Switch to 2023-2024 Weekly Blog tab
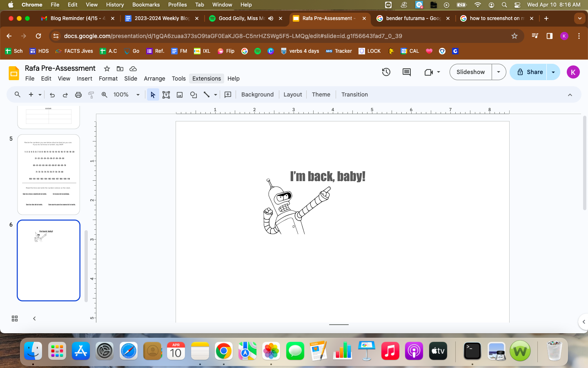 coord(162,18)
